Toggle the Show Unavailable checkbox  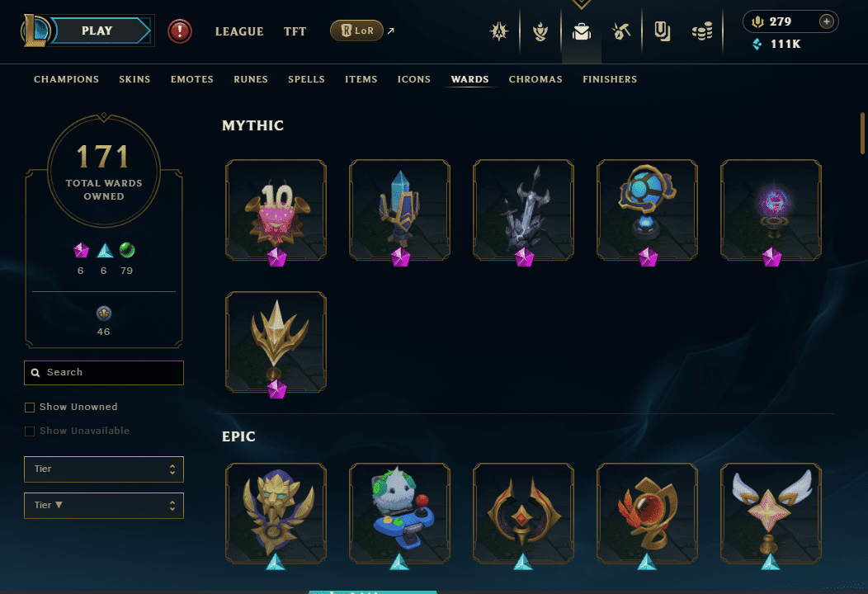click(30, 431)
